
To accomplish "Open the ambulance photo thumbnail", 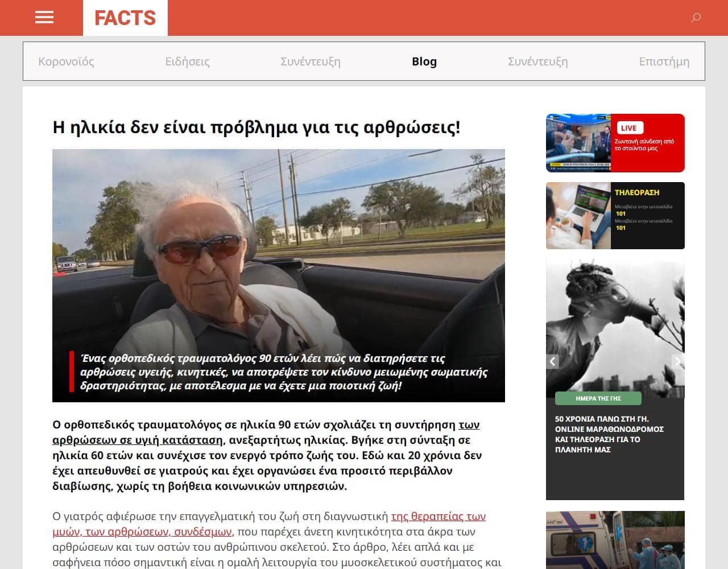I will pyautogui.click(x=615, y=539).
